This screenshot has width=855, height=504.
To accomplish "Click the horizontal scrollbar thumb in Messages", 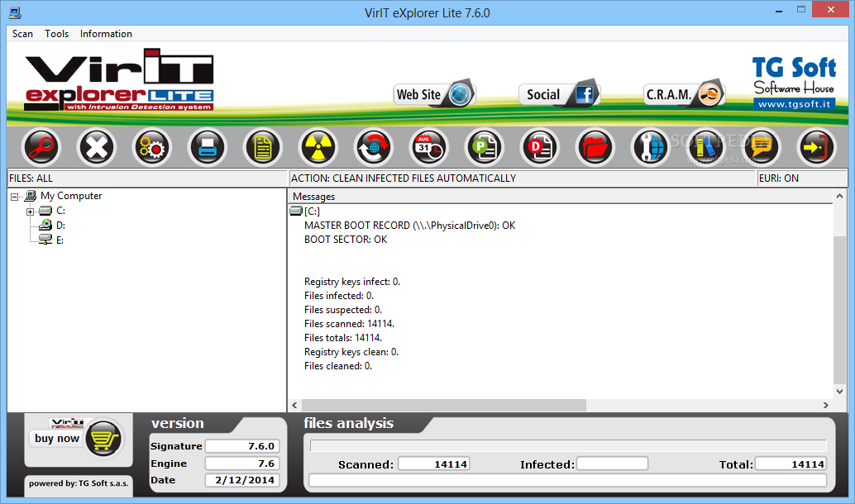I will [443, 405].
